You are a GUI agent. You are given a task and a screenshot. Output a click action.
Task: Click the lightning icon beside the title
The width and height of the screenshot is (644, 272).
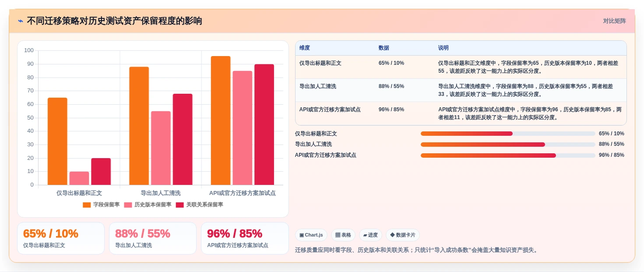pyautogui.click(x=21, y=21)
